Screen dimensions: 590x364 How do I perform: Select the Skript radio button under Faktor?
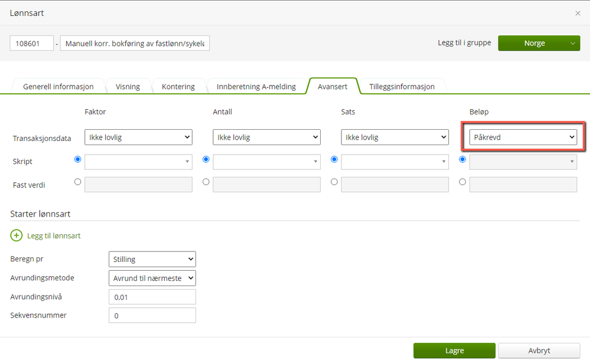pos(78,159)
